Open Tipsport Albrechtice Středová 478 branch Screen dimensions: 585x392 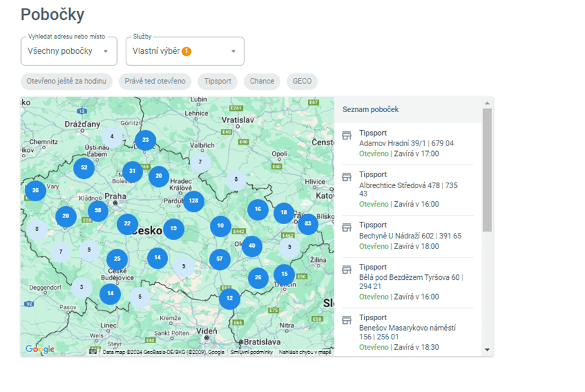[x=408, y=189]
